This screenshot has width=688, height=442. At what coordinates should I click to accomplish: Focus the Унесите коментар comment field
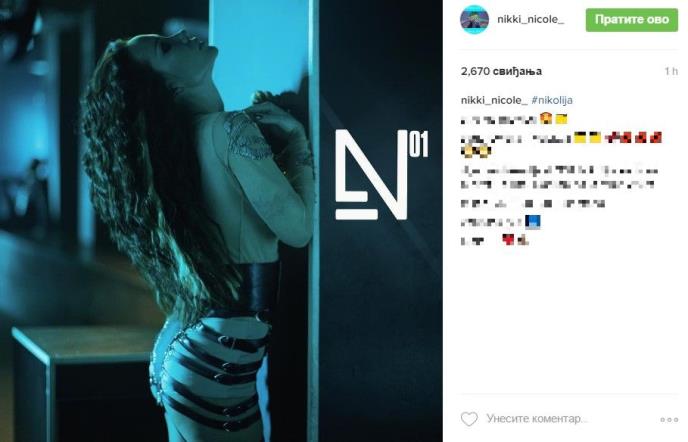pyautogui.click(x=537, y=419)
